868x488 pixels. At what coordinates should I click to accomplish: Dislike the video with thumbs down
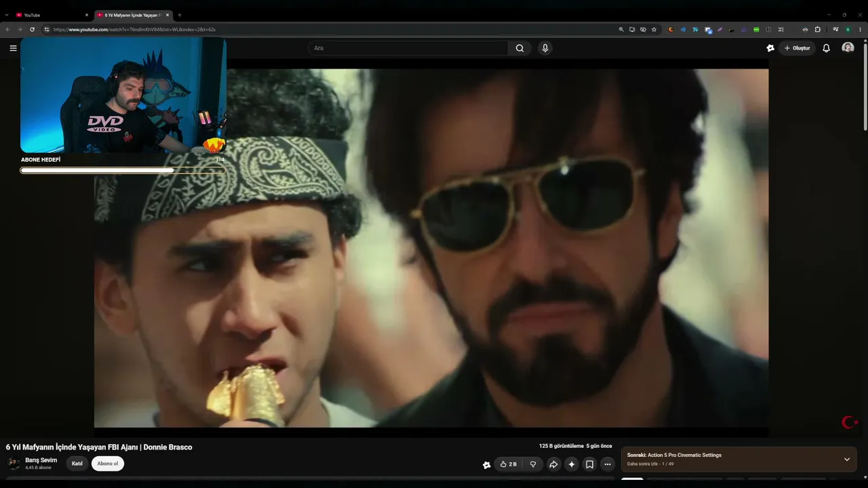[533, 464]
